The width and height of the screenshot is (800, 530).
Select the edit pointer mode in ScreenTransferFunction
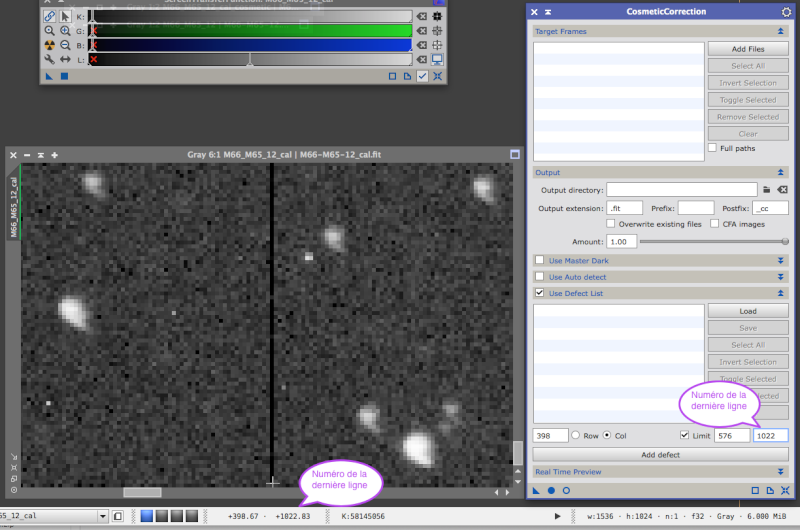coord(65,16)
